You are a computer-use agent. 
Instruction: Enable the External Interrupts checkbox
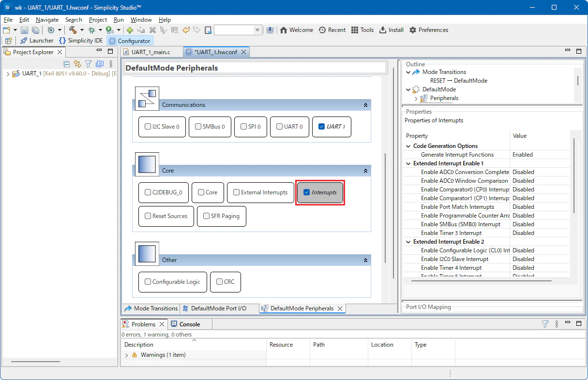tap(236, 192)
